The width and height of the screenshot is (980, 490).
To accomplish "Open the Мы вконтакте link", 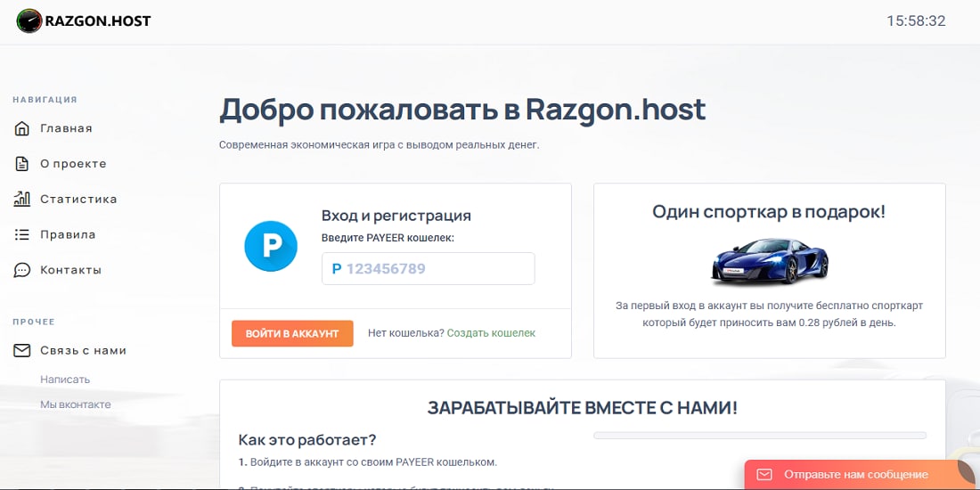I will coord(76,404).
